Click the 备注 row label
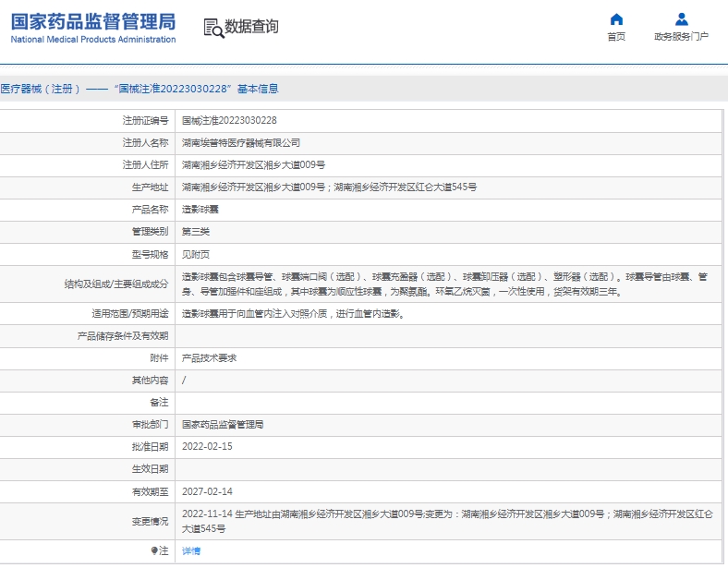 [x=159, y=403]
